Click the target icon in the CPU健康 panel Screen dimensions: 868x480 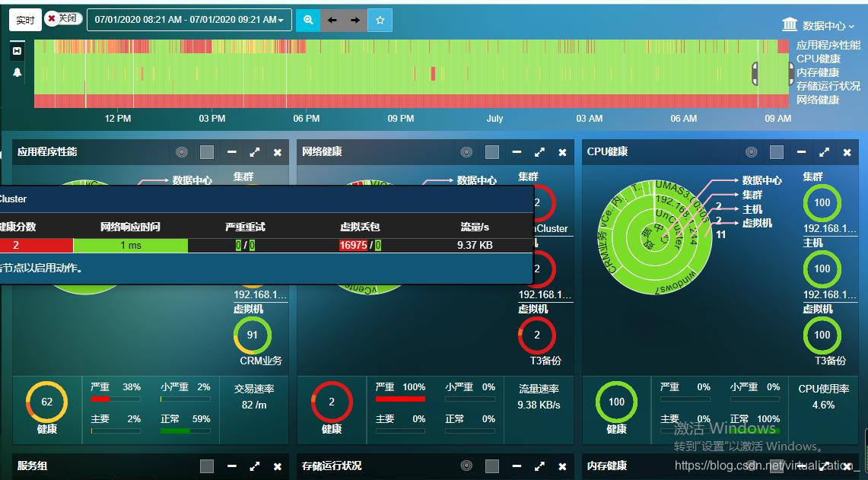[x=751, y=151]
